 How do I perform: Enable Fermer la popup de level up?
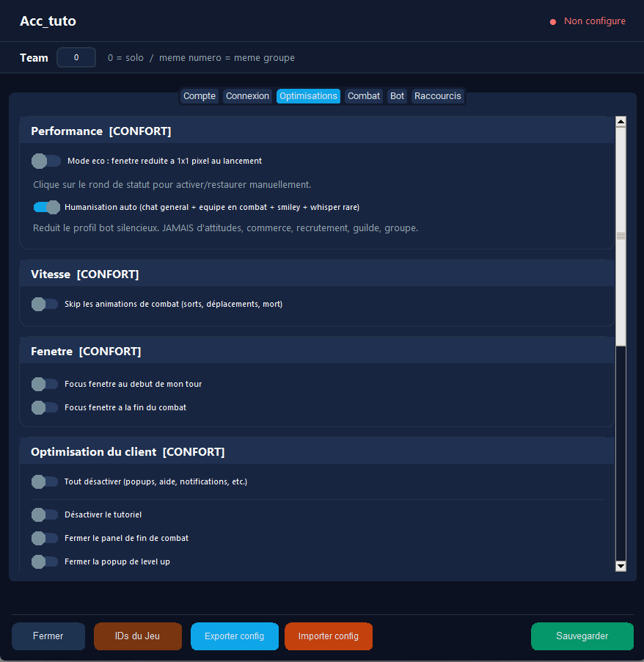click(x=45, y=562)
